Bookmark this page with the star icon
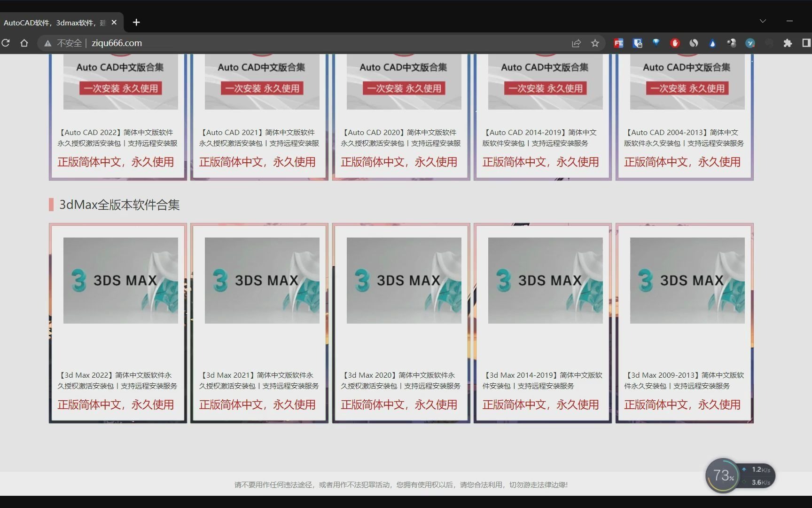The height and width of the screenshot is (508, 812). click(595, 43)
